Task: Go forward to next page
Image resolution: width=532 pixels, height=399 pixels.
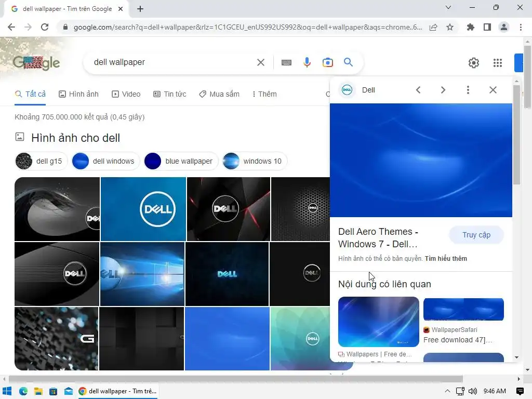Action: 28,27
